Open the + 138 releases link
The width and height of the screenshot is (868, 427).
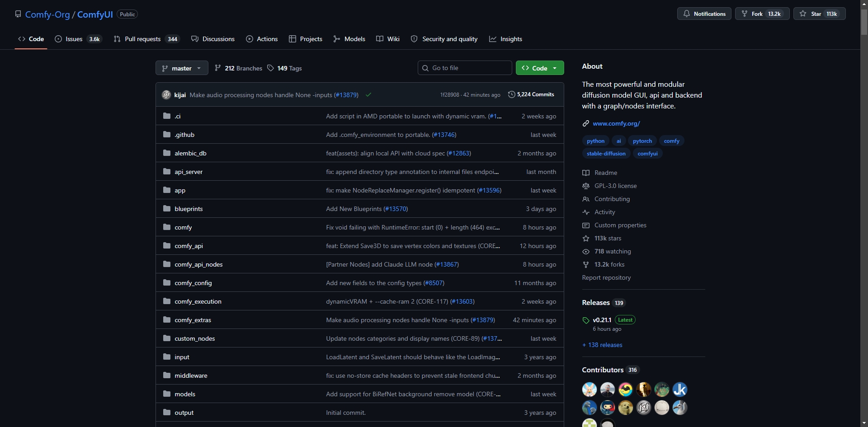(x=602, y=345)
